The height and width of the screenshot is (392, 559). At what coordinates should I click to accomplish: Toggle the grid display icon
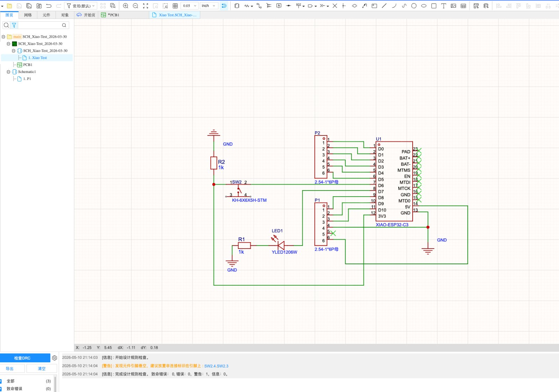tap(175, 6)
